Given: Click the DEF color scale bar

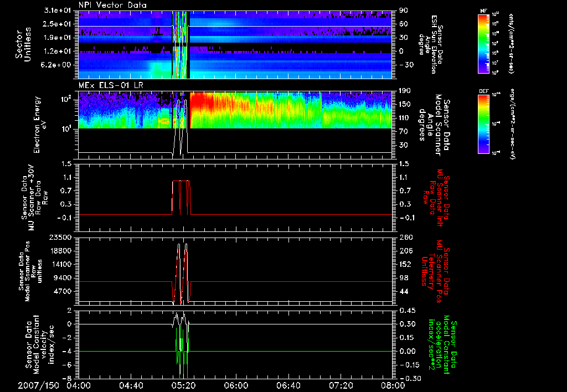Looking at the screenshot, I should click(x=483, y=123).
